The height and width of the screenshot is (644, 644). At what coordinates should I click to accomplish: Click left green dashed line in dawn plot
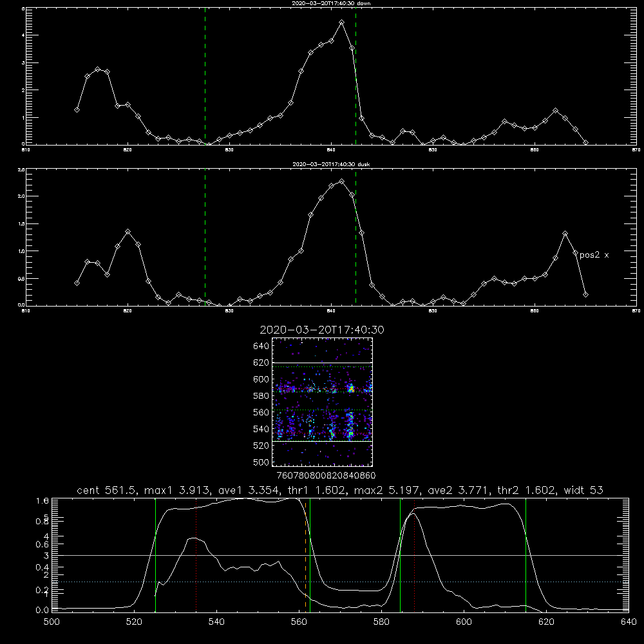205,76
